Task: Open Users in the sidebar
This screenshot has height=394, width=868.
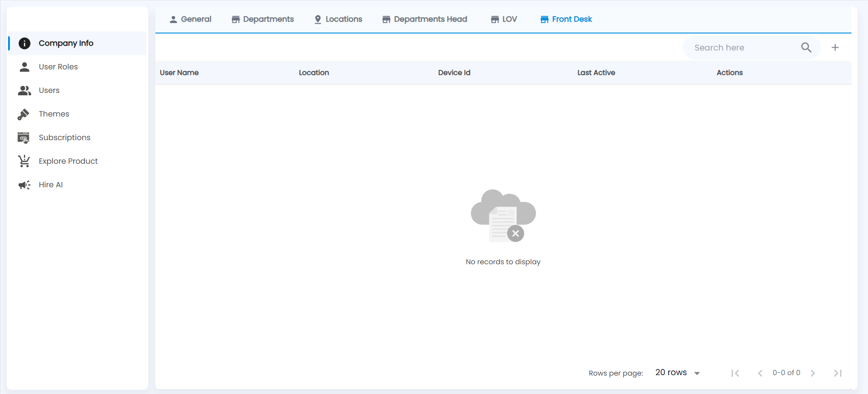Action: click(x=77, y=91)
